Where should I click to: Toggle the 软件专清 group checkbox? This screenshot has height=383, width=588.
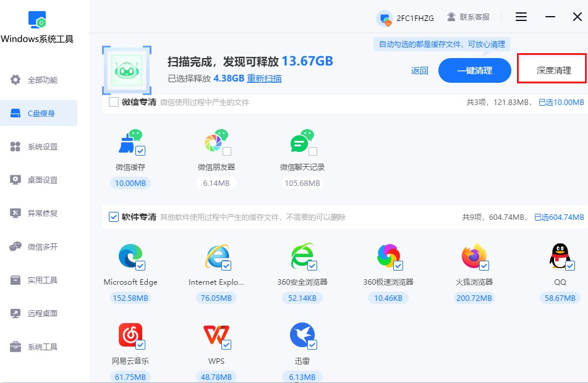coord(114,217)
